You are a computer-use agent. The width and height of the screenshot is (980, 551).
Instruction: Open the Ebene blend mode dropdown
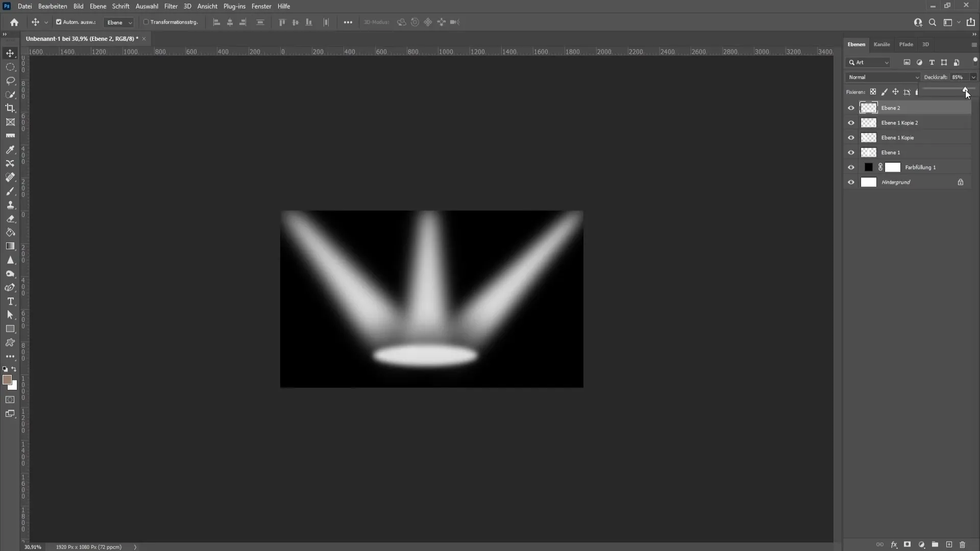click(883, 77)
